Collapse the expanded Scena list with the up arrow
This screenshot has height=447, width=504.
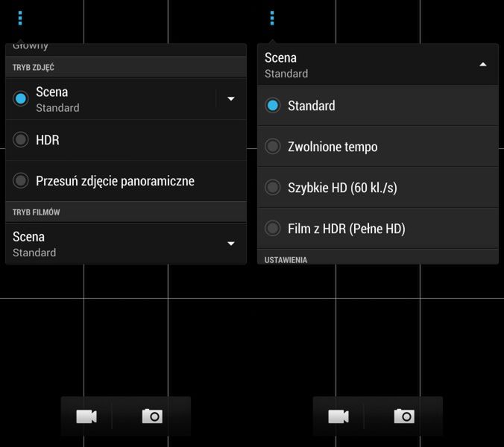[483, 65]
